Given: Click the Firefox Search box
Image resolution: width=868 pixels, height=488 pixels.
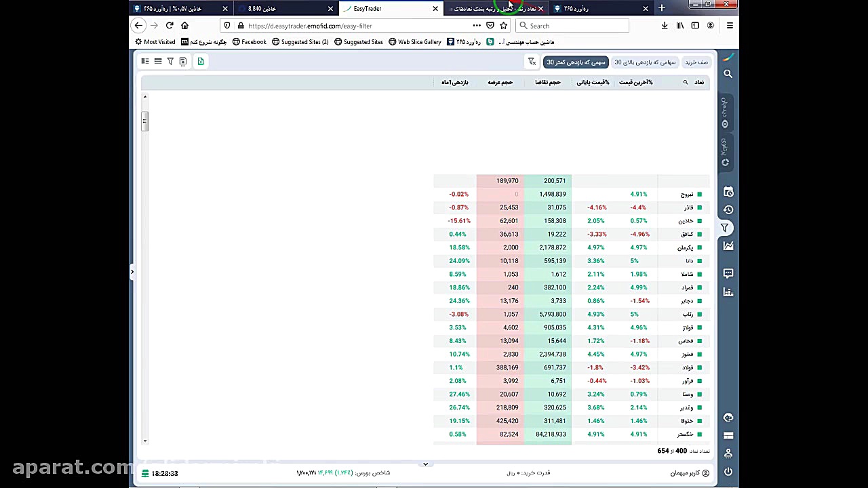Looking at the screenshot, I should (572, 26).
